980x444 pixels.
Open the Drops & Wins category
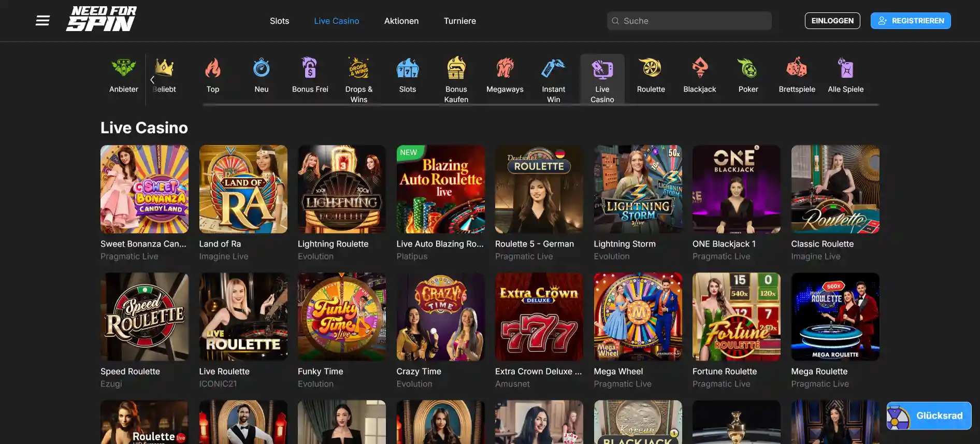pyautogui.click(x=359, y=80)
